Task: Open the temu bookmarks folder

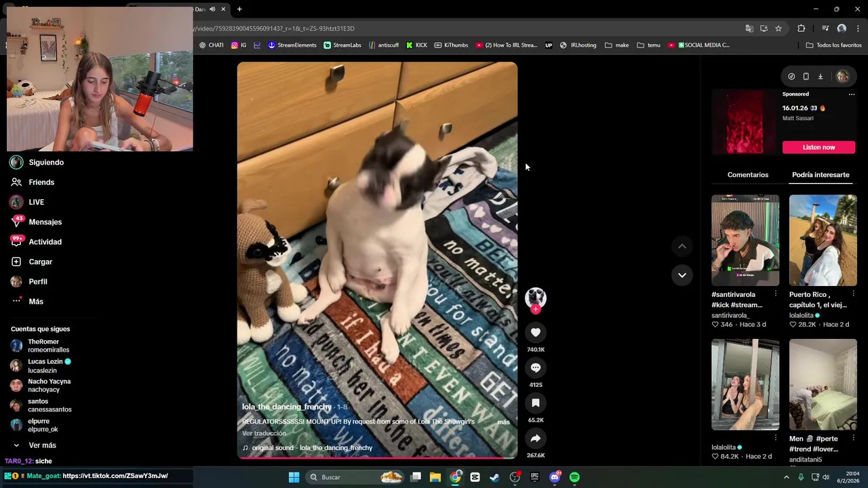Action: [649, 45]
